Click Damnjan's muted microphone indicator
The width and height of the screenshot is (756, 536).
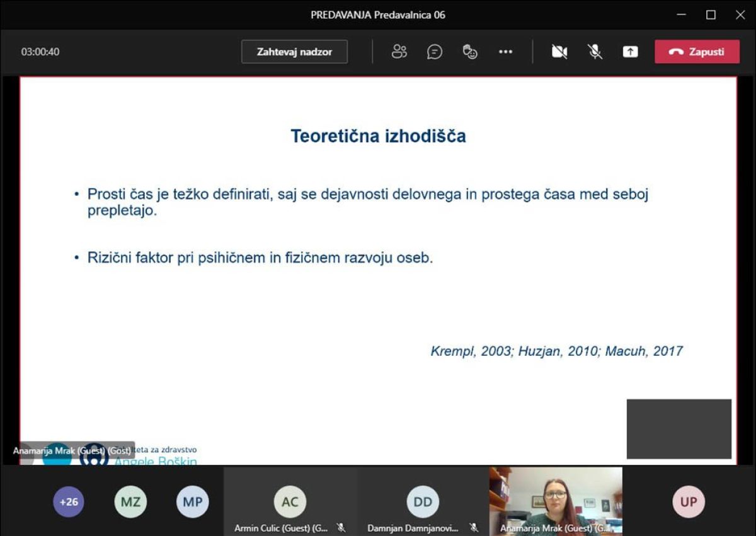[474, 528]
